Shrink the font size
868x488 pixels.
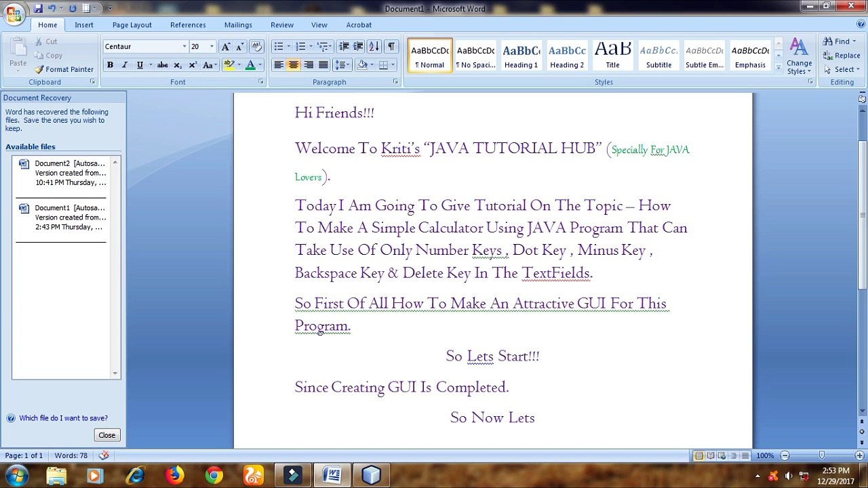point(239,47)
